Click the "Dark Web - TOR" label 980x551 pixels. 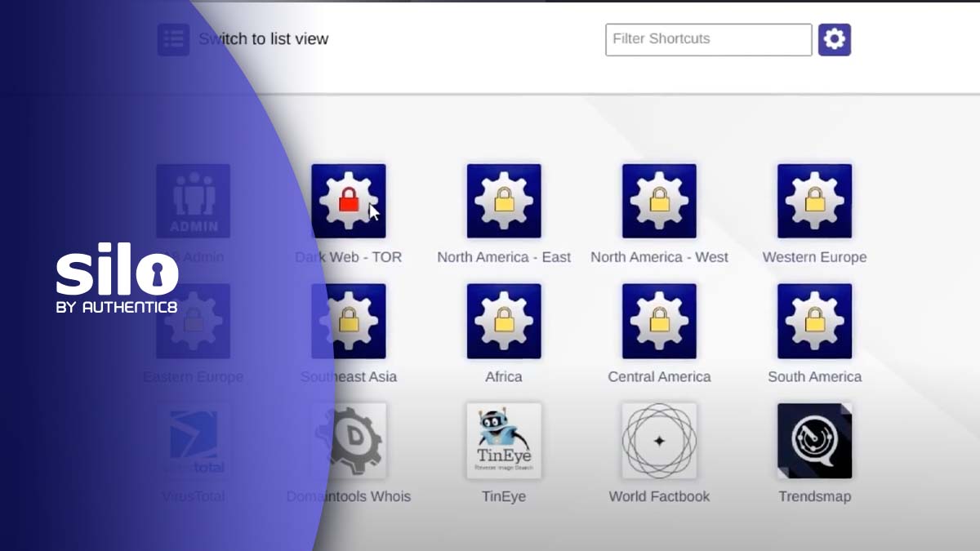point(349,257)
